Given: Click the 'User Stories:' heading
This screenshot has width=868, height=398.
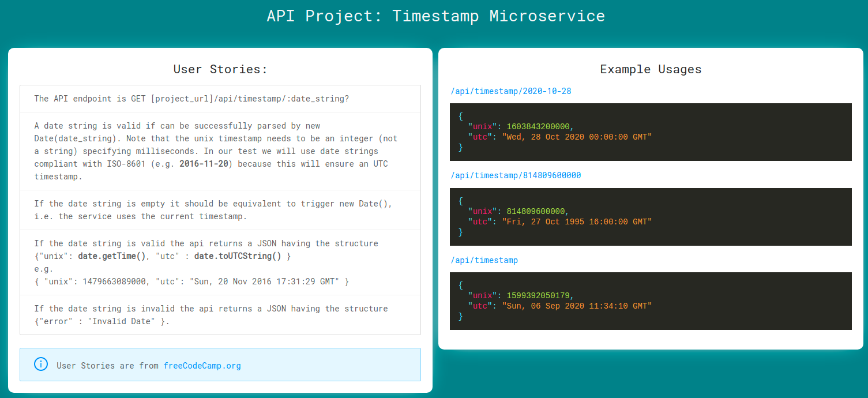Looking at the screenshot, I should coord(220,69).
